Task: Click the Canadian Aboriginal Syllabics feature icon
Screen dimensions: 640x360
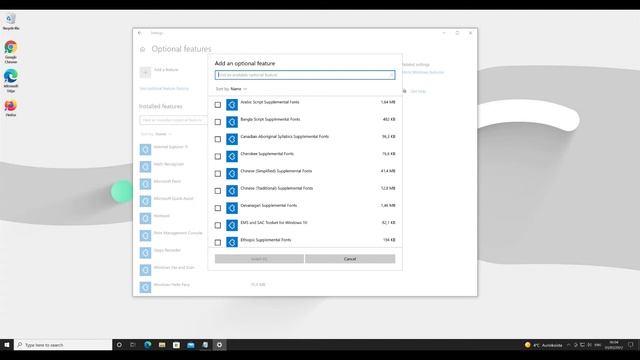Action: [232, 139]
